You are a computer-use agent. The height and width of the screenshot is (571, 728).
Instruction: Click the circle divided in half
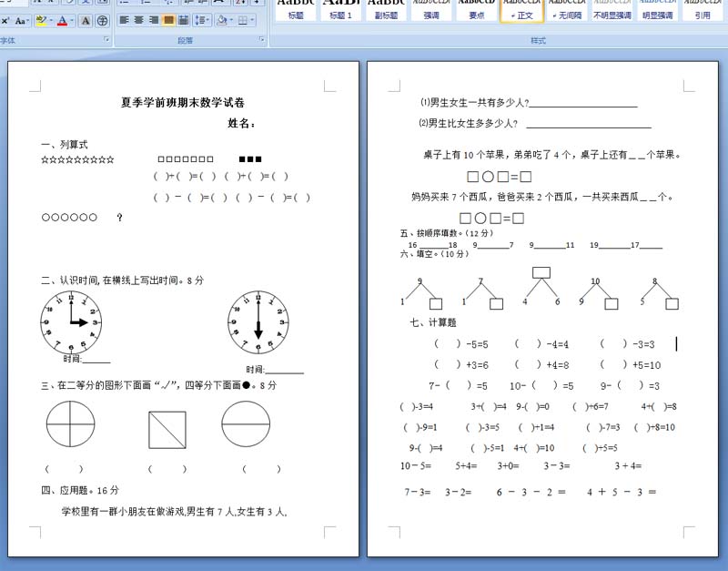pyautogui.click(x=246, y=424)
